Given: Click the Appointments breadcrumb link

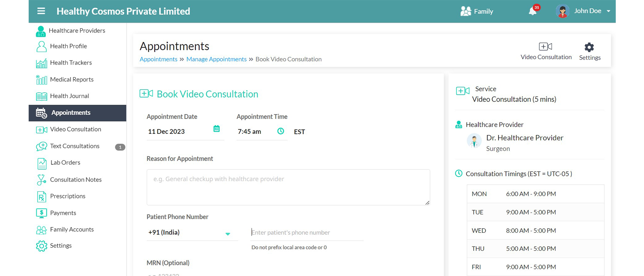Looking at the screenshot, I should [158, 59].
